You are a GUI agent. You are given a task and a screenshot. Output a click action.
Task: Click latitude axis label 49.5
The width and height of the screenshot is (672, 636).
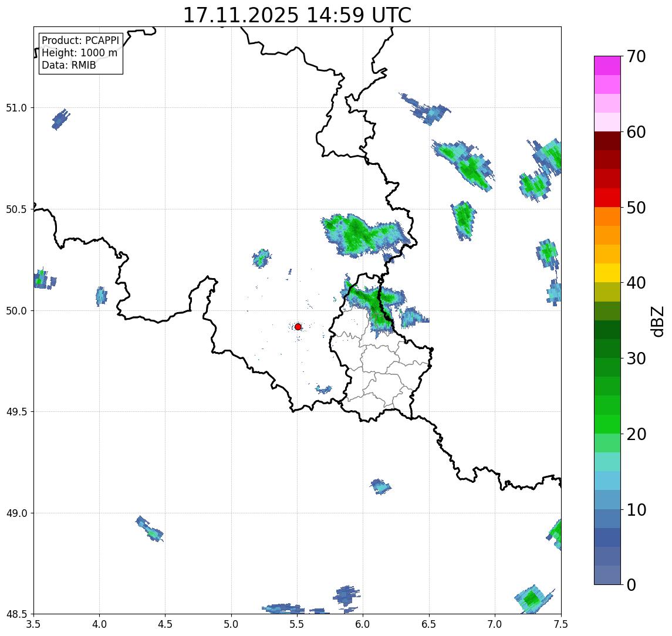click(16, 412)
